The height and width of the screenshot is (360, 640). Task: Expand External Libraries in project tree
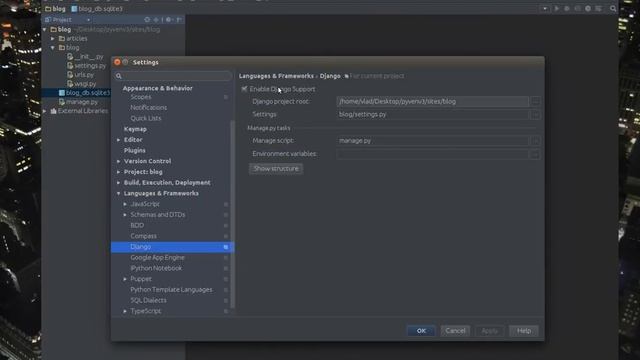coord(45,111)
